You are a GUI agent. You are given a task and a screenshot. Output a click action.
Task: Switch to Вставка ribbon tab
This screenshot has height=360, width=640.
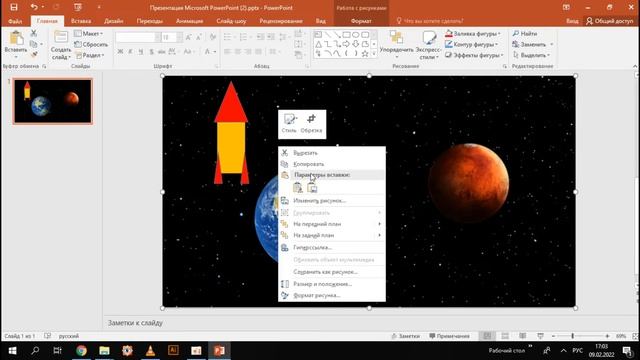click(x=81, y=21)
